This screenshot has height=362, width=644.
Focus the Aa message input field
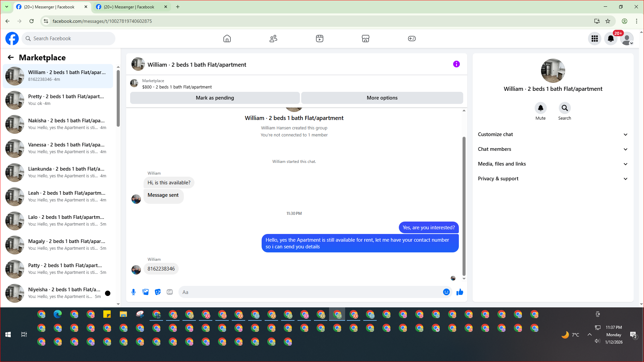click(x=310, y=292)
